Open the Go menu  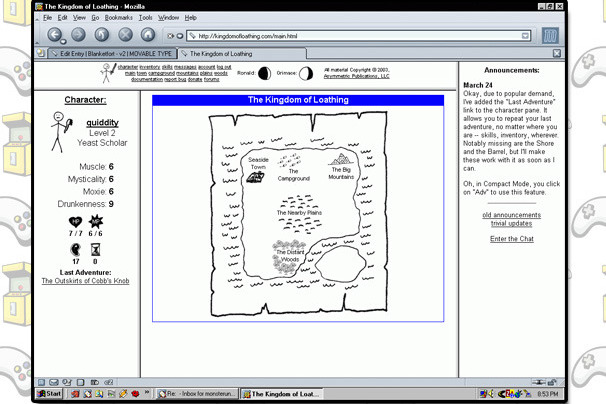coord(95,18)
